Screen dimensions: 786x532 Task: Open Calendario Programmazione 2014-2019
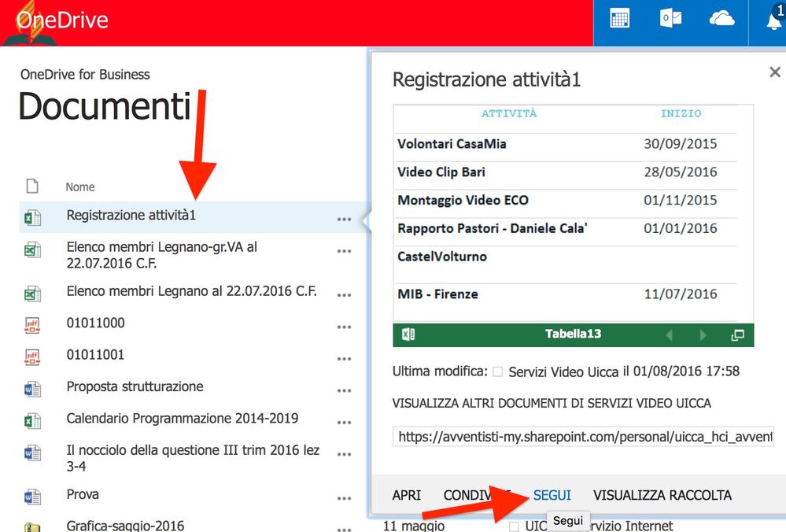coord(183,418)
